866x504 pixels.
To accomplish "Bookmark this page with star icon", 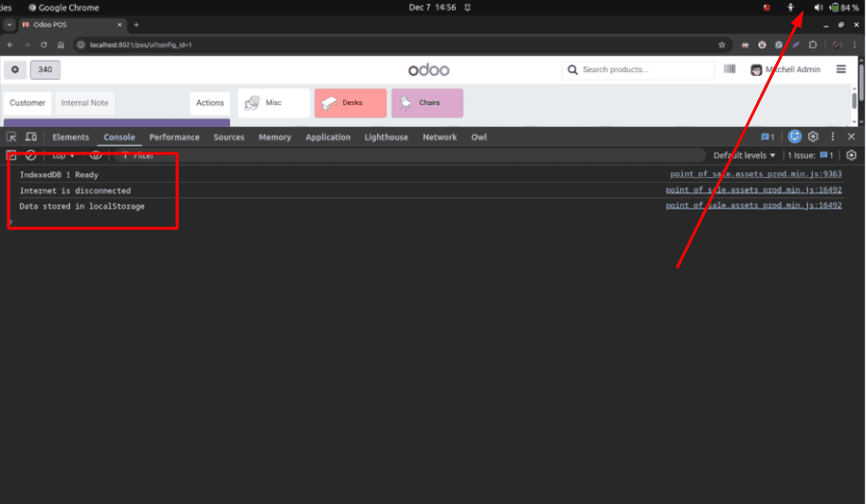I will pos(721,45).
